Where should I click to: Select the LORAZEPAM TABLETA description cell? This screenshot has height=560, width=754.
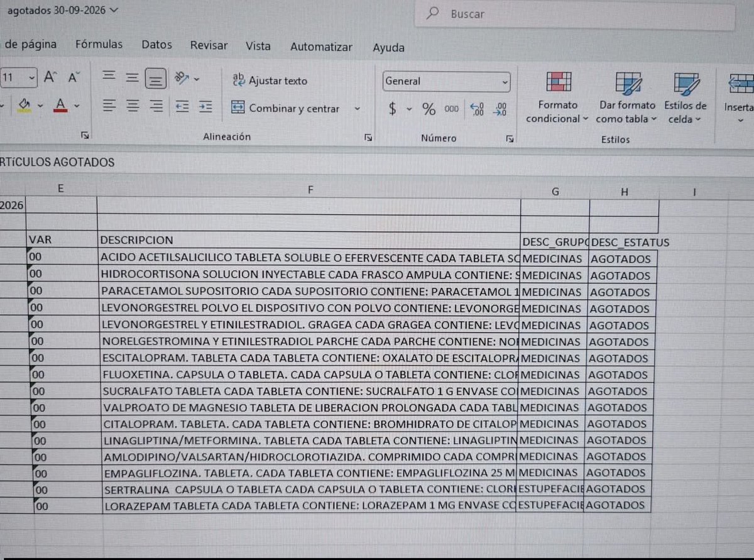pyautogui.click(x=309, y=505)
